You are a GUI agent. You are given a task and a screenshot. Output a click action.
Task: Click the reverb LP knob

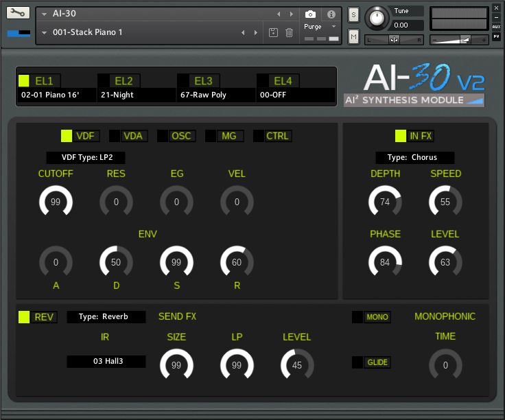click(x=237, y=365)
